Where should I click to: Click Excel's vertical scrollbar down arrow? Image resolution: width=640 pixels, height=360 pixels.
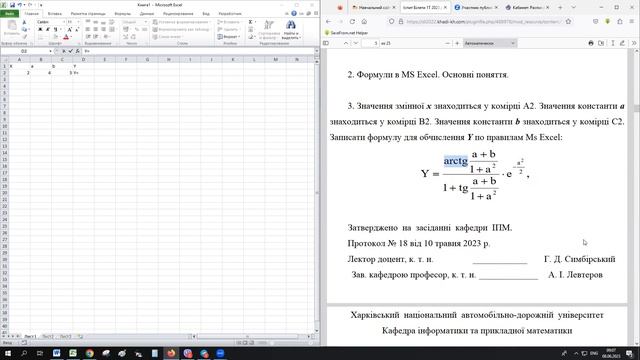pos(317,331)
